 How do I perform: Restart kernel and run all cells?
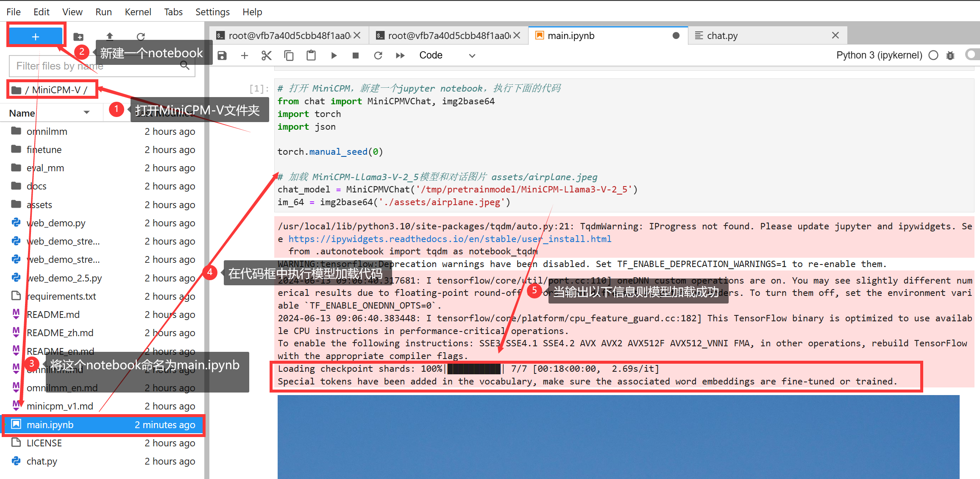[x=400, y=56]
